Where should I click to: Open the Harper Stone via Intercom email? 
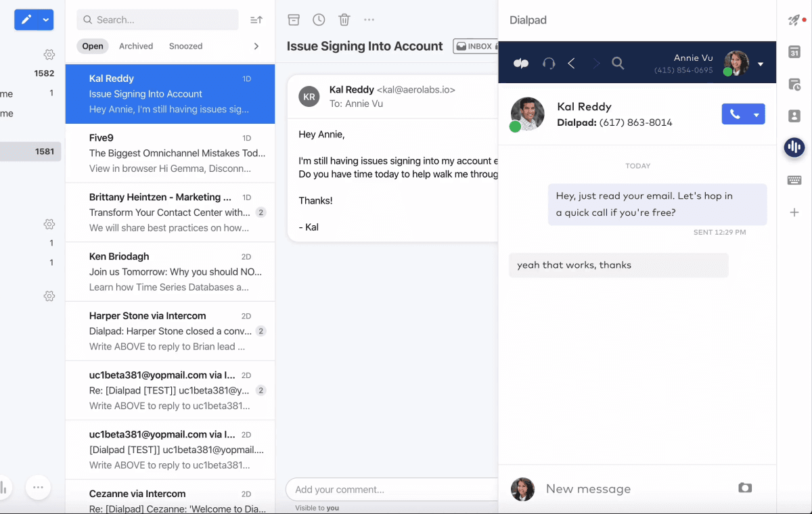170,331
